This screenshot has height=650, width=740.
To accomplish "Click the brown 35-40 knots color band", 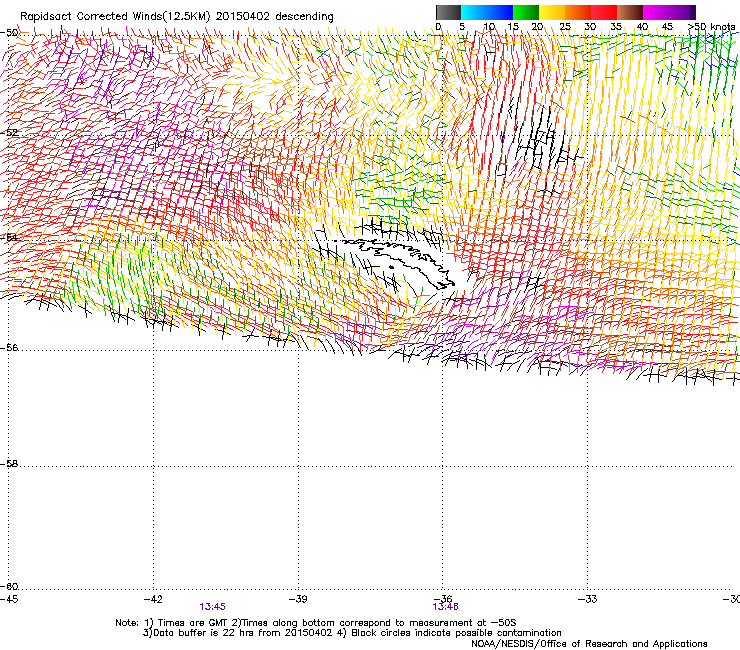I will coord(630,12).
